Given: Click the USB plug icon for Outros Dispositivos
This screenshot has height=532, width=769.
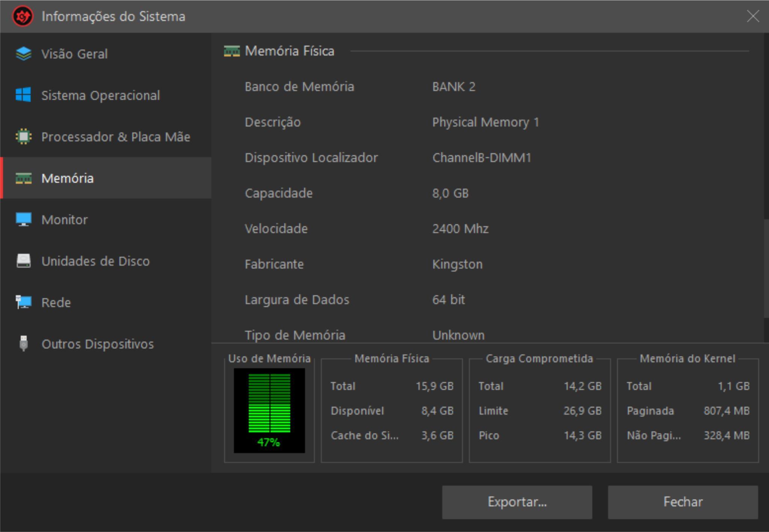Looking at the screenshot, I should [24, 343].
